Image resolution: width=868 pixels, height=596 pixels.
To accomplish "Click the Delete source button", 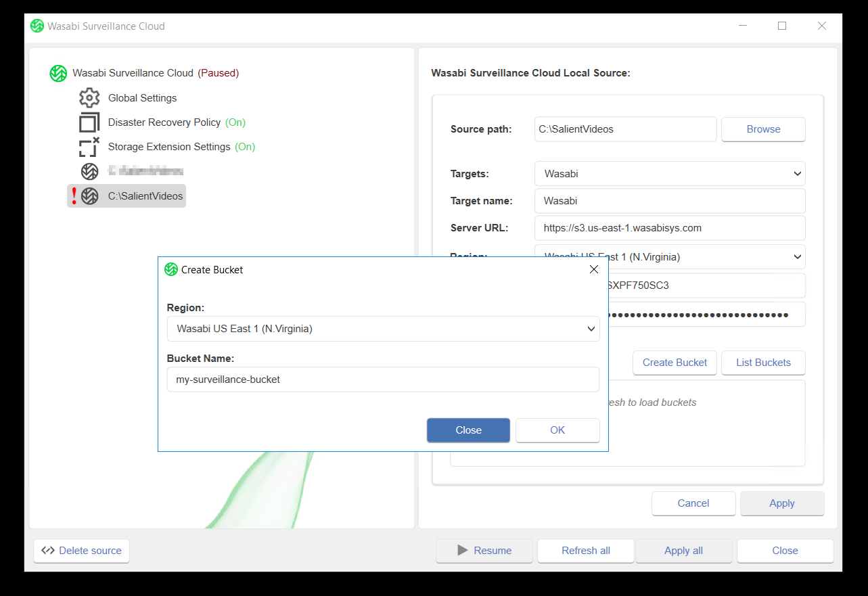I will (81, 551).
